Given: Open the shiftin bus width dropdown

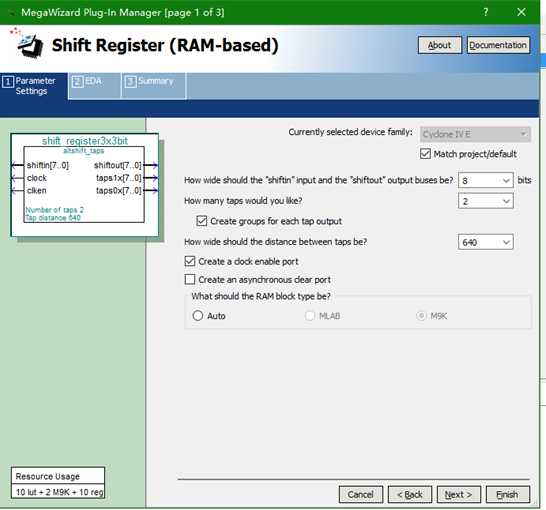Looking at the screenshot, I should tap(485, 180).
